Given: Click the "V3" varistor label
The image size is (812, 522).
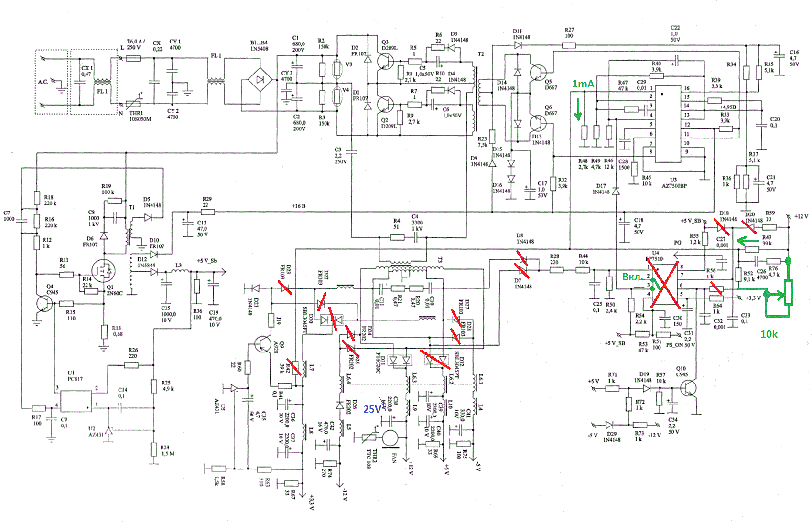Looking at the screenshot, I should (348, 64).
